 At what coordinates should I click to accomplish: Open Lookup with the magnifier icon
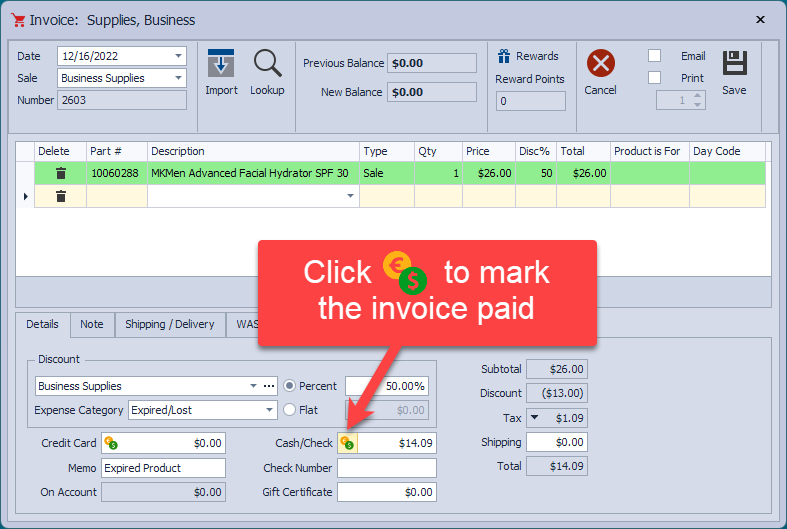[x=267, y=63]
